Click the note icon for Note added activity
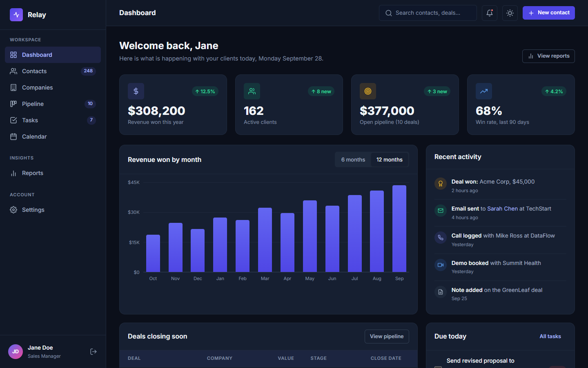This screenshot has width=588, height=368. coord(441,292)
